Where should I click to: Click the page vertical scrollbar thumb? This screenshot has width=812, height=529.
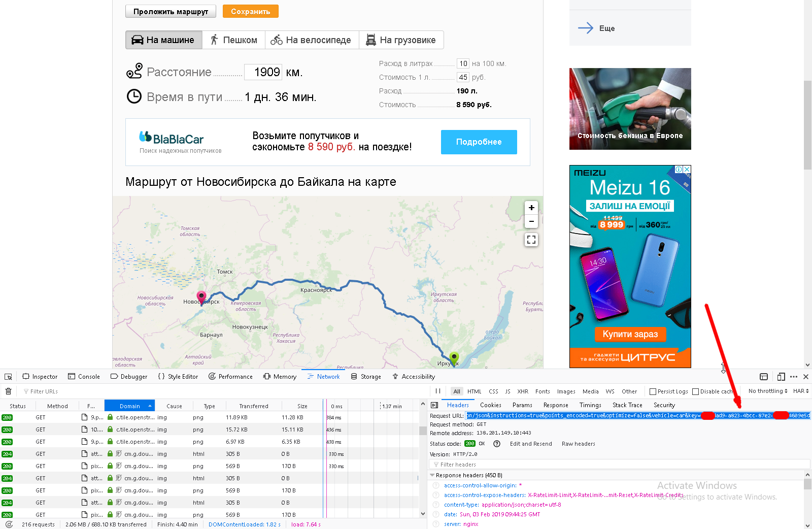point(807,125)
